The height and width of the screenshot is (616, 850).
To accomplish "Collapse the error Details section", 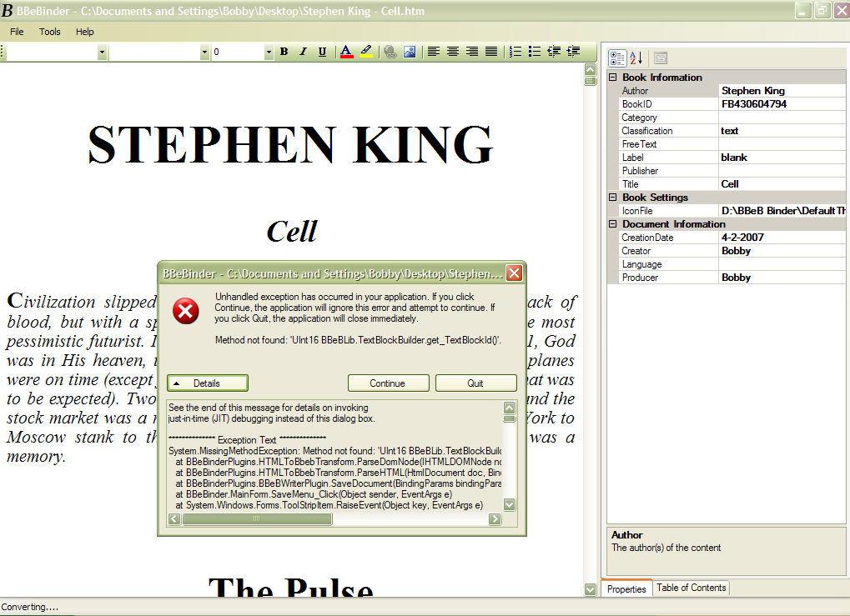I will [208, 383].
